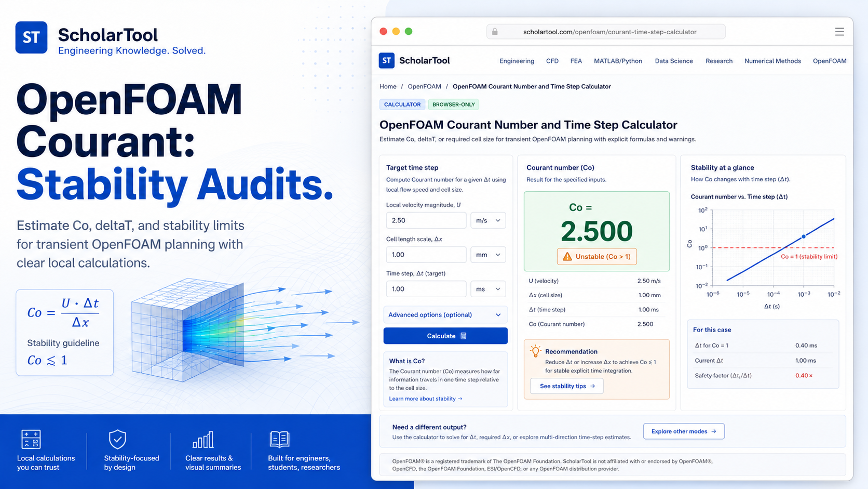Viewport: 868px width, 489px height.
Task: Click the shield icon above 'Stability-focused'
Action: (117, 439)
